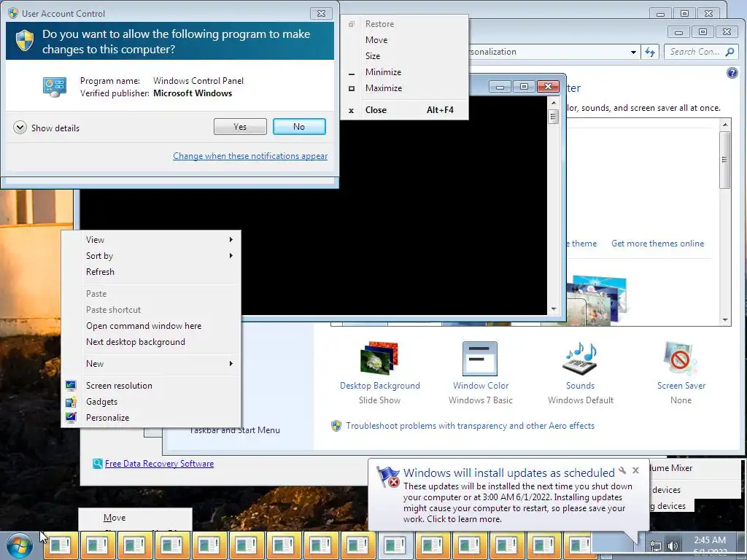Click the Window Color link text
Viewport: 747px width, 560px height.
(x=481, y=386)
